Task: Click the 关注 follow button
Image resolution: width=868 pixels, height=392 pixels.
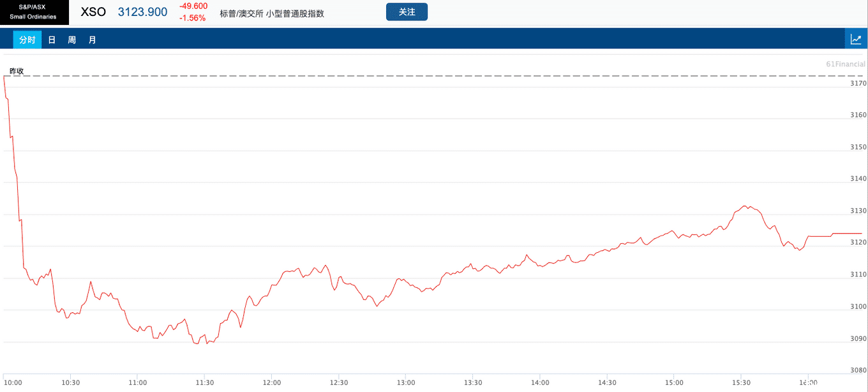Action: pyautogui.click(x=407, y=12)
